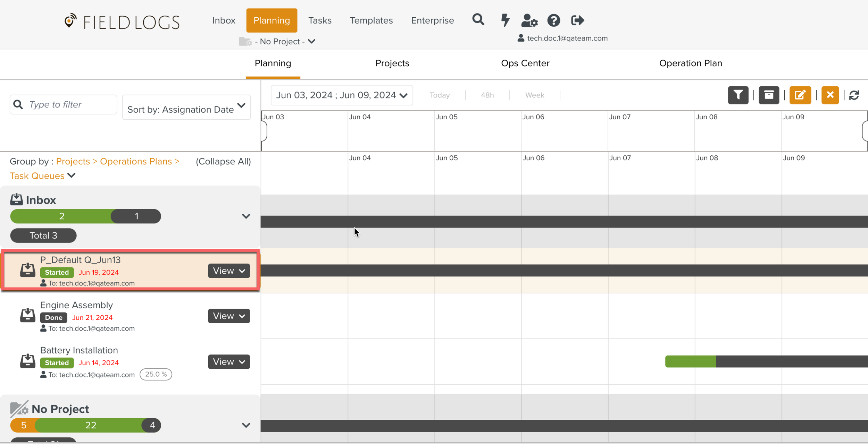Open the user settings icon
The image size is (868, 444).
[x=529, y=20]
